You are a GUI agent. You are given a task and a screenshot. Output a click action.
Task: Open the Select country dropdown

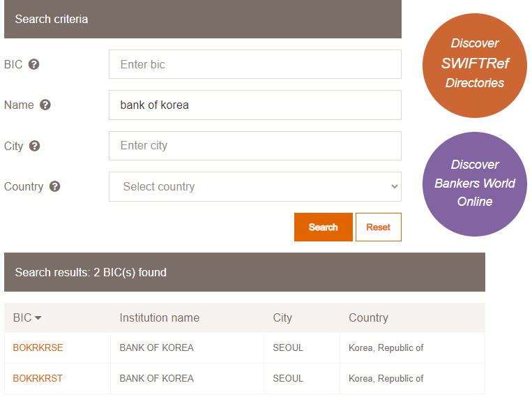click(x=254, y=186)
